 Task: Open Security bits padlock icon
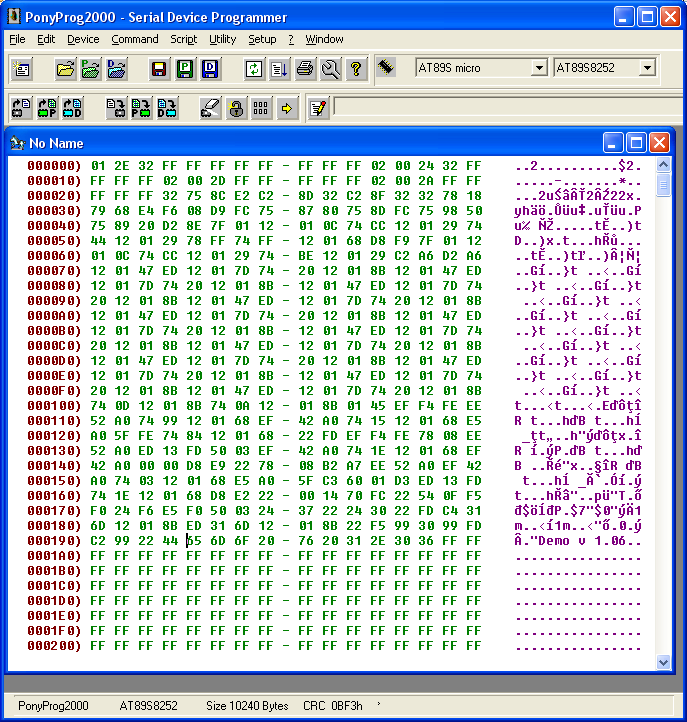[236, 109]
